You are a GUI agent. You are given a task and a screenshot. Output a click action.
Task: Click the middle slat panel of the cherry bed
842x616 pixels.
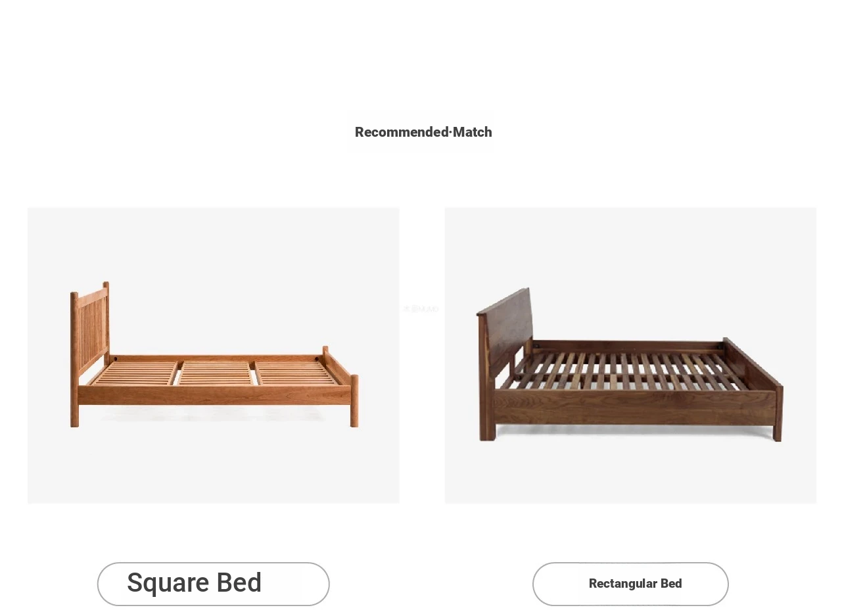coord(216,373)
